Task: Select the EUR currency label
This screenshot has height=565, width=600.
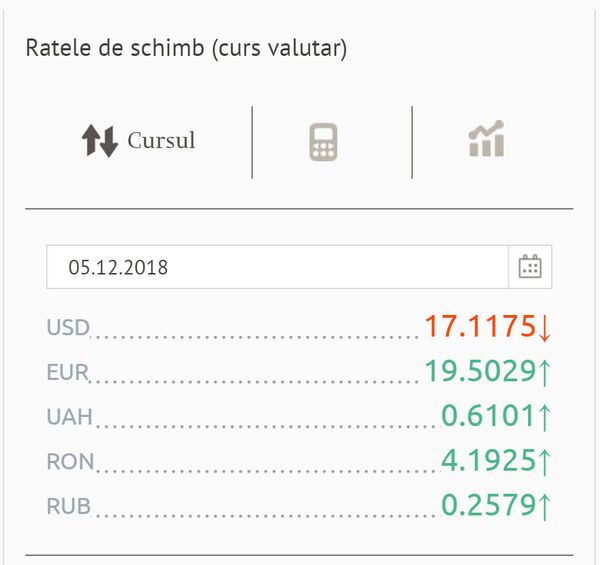Action: point(68,373)
